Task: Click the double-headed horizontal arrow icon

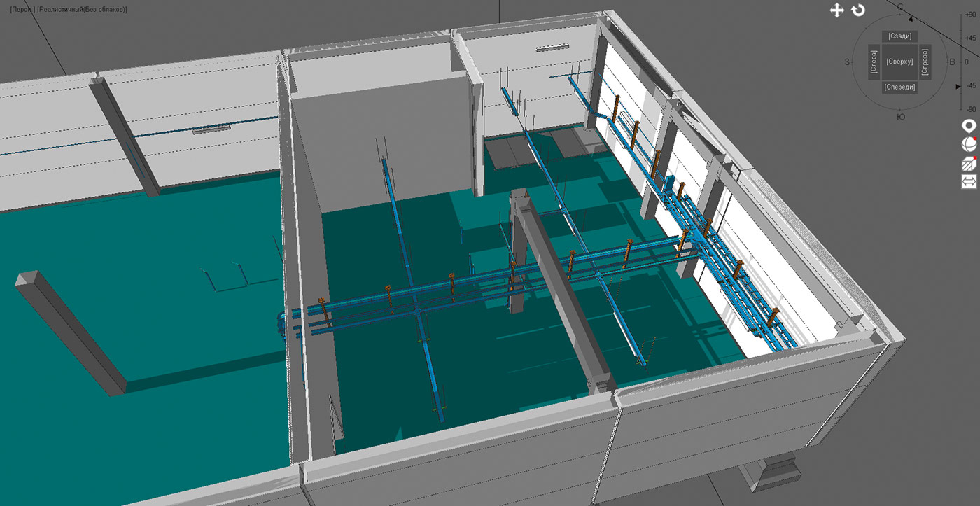Action: coord(969,182)
